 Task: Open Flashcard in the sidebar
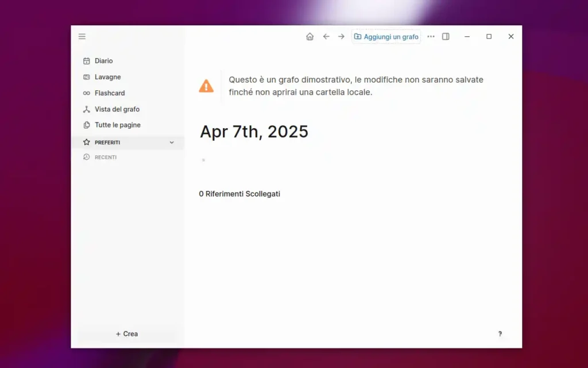109,93
